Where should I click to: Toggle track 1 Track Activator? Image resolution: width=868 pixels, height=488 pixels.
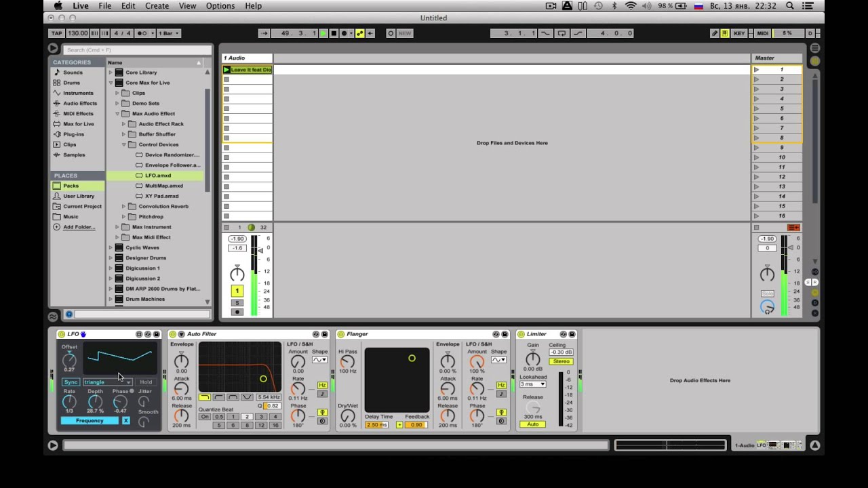click(x=237, y=291)
